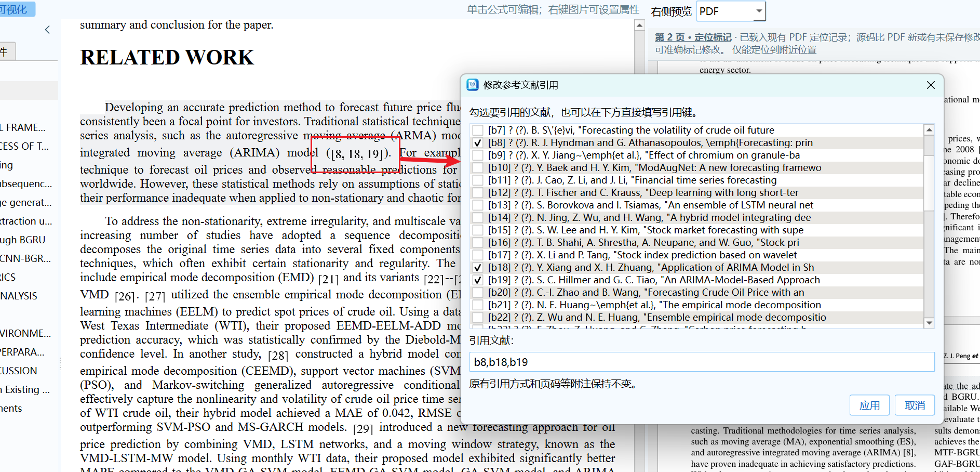Check the b9 X. Y. Jiang reference
The height and width of the screenshot is (472, 980).
pos(478,155)
